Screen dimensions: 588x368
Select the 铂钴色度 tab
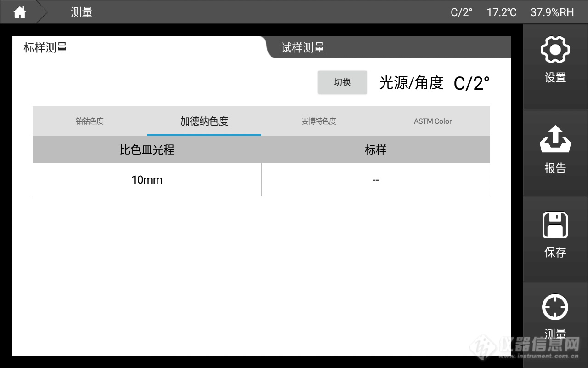(90, 121)
